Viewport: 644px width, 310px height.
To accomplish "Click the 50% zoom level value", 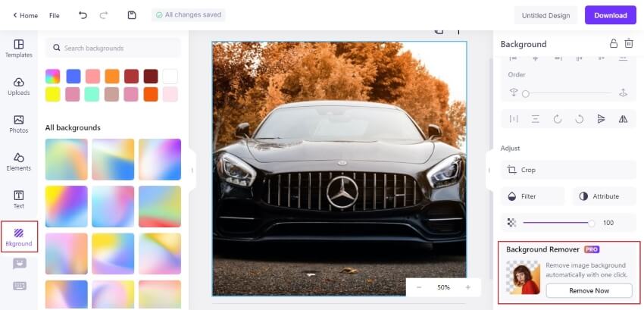I will (443, 287).
